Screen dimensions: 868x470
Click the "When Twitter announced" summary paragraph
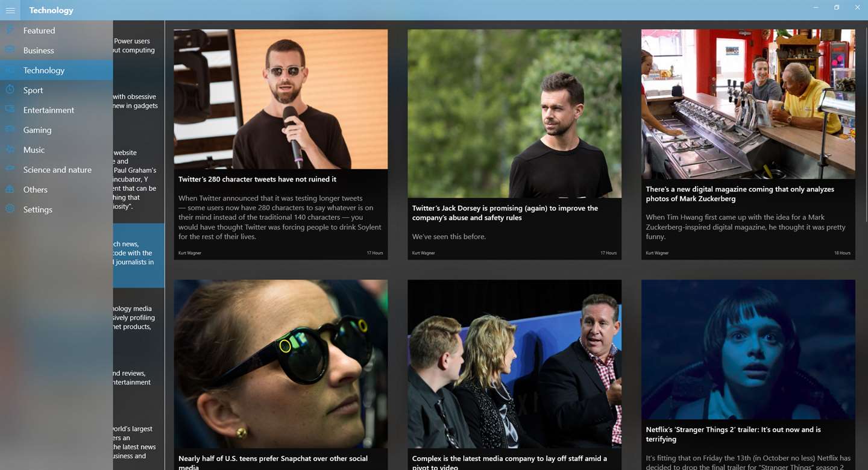point(280,218)
